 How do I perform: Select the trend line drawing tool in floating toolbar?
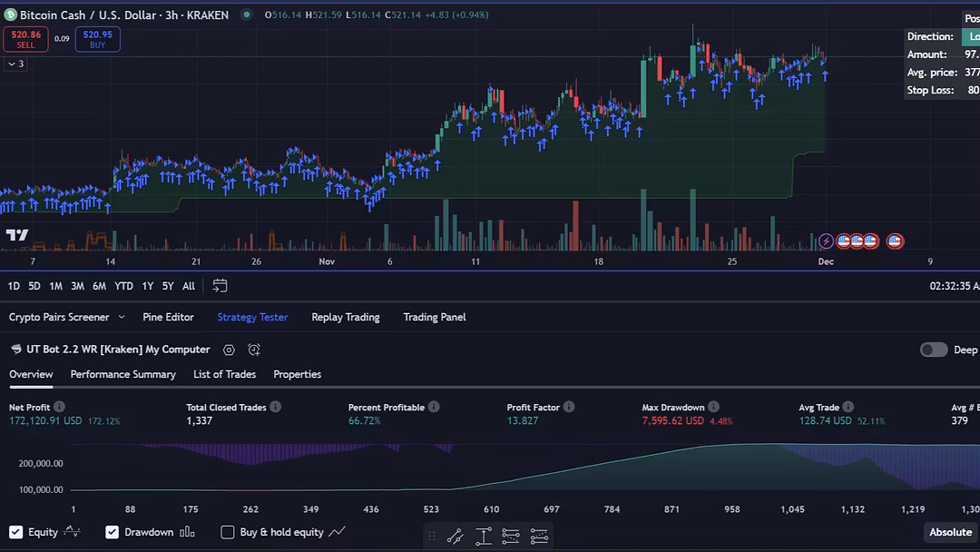(455, 536)
